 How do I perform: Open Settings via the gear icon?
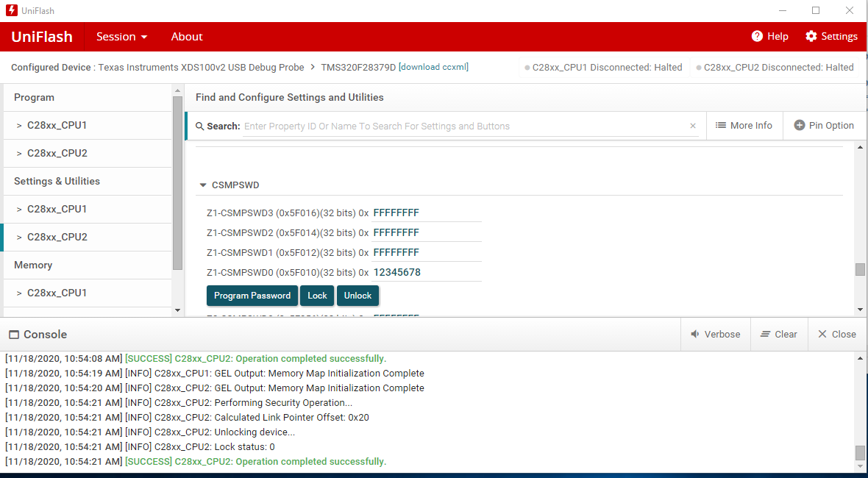point(811,36)
